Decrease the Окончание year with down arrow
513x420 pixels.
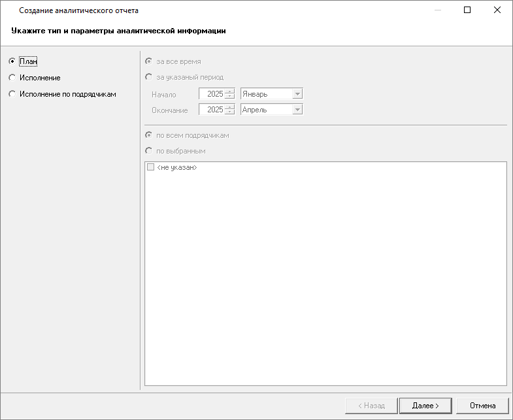click(x=229, y=112)
